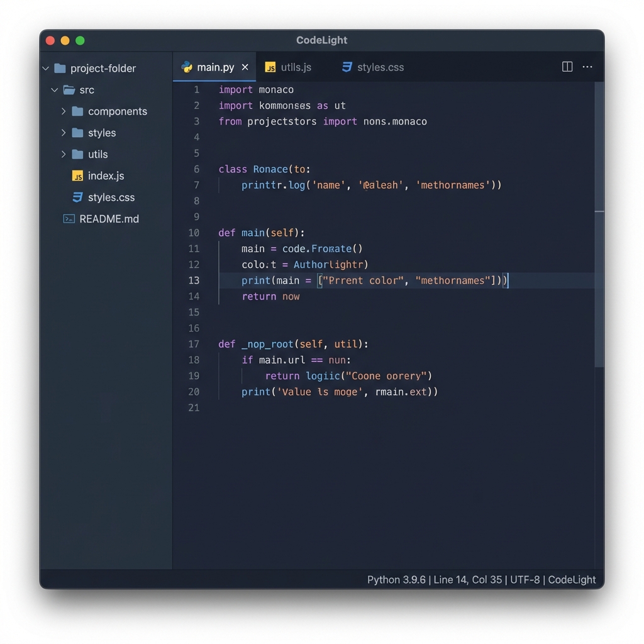Click the green zoom traffic light button
Image resolution: width=644 pixels, height=644 pixels.
tap(80, 40)
